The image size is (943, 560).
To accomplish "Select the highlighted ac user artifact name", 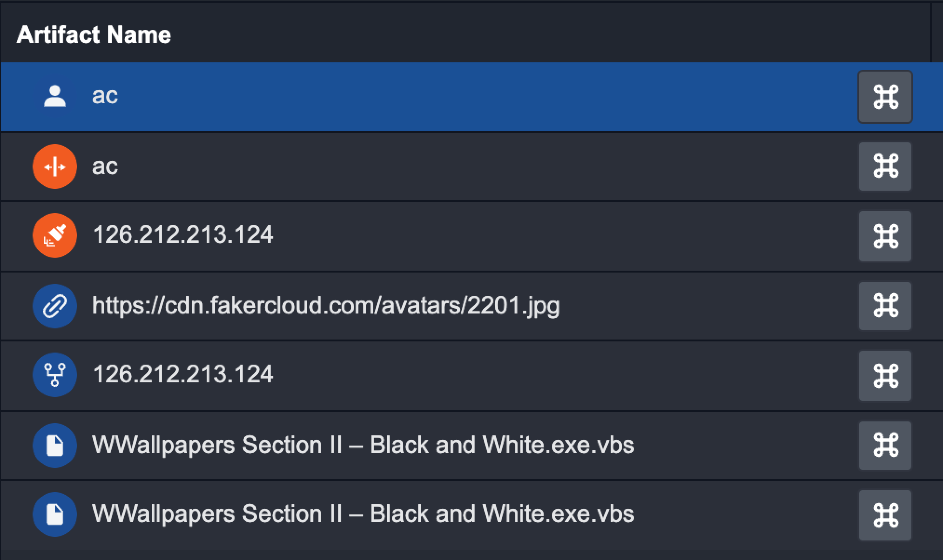I will (x=105, y=96).
